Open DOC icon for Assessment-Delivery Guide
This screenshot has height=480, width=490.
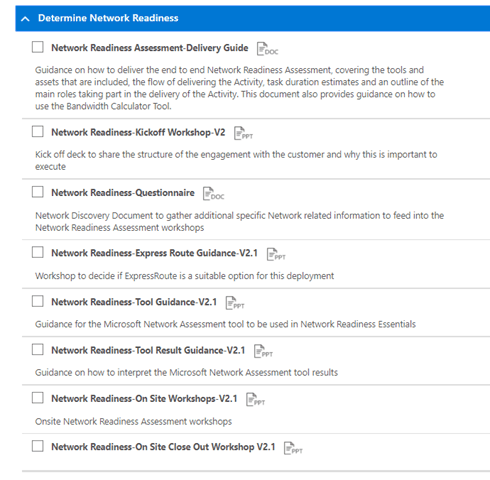tap(267, 49)
